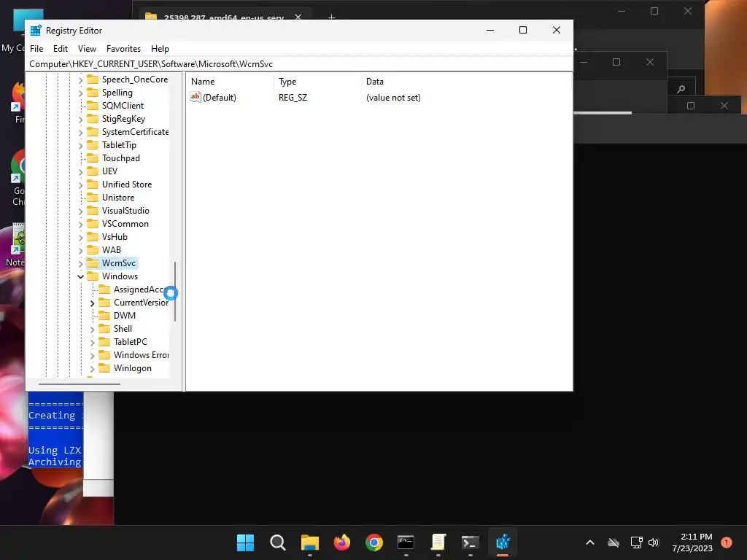Viewport: 747px width, 560px height.
Task: Switch to Command Prompt taskbar icon
Action: coord(406,542)
